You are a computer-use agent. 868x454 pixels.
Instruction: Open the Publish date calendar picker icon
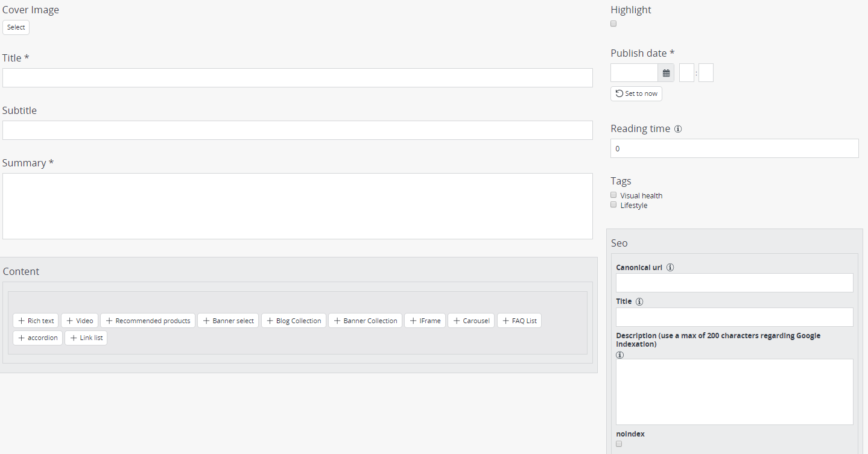(666, 73)
